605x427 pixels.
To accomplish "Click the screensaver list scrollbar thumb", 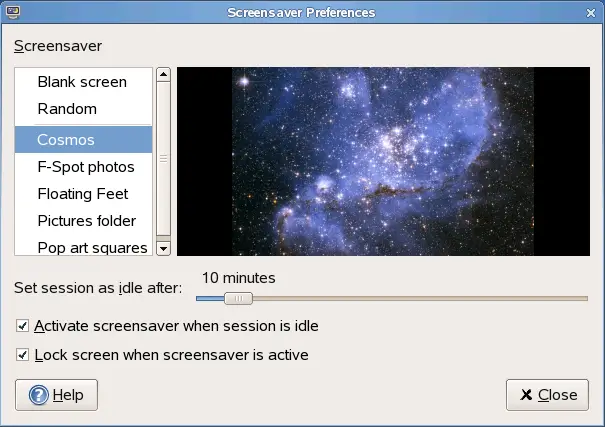I will (x=164, y=158).
